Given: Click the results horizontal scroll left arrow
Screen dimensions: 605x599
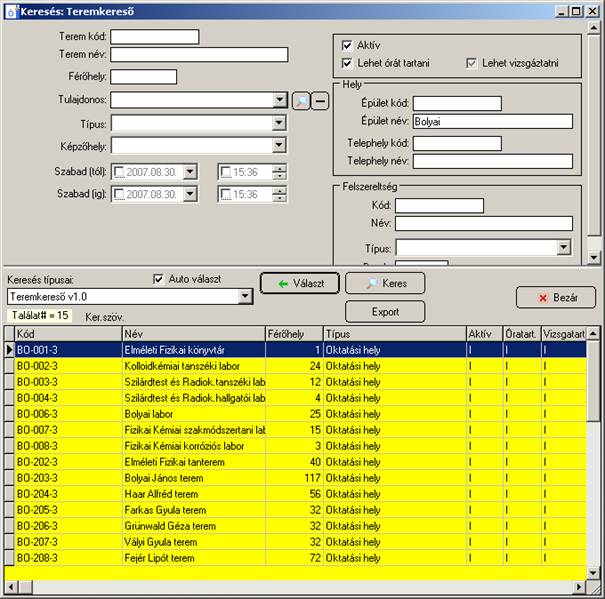Looking at the screenshot, I should tap(11, 587).
